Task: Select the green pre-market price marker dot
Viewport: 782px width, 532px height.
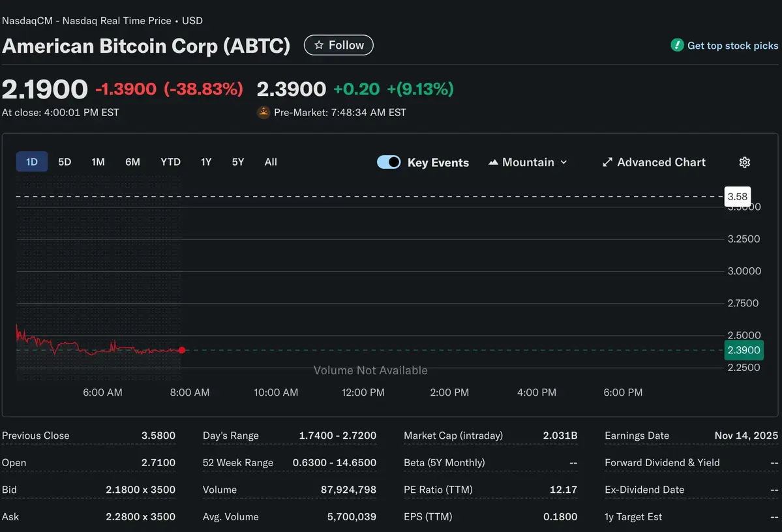Action: point(182,350)
